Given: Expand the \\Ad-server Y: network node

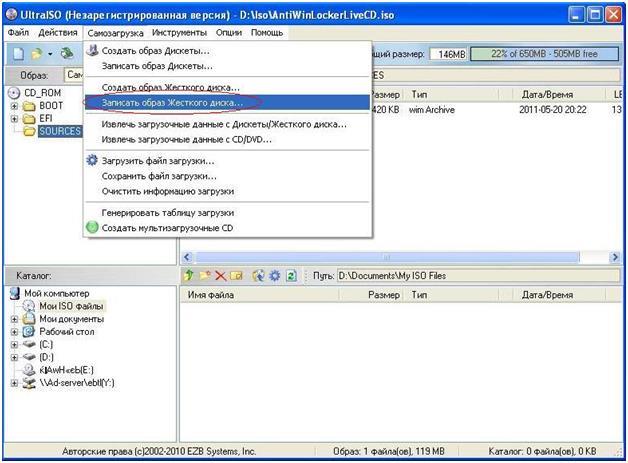Looking at the screenshot, I should pos(14,383).
